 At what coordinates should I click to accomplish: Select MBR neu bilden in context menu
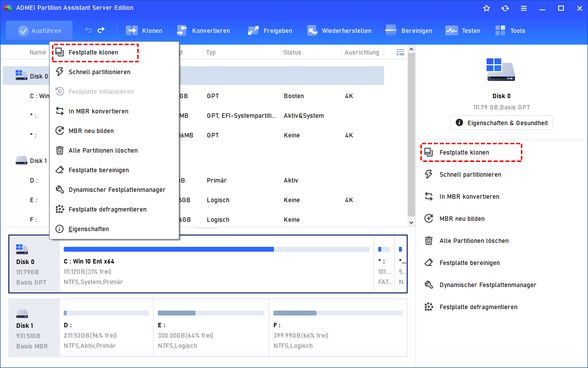tap(114, 131)
